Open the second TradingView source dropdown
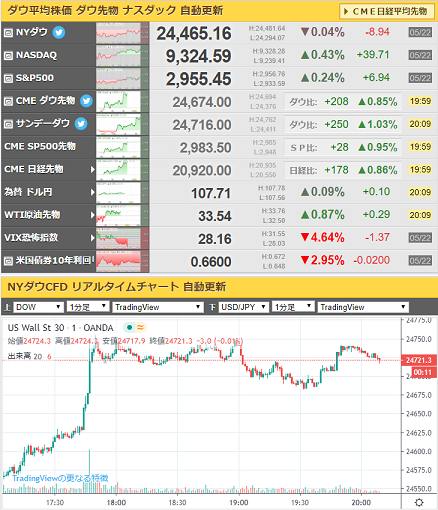 (x=363, y=307)
